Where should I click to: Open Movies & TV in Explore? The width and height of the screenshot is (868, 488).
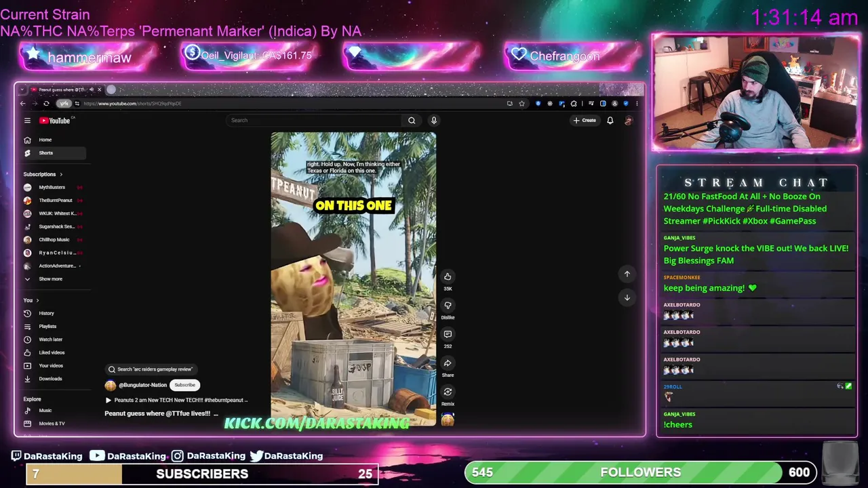(x=53, y=424)
